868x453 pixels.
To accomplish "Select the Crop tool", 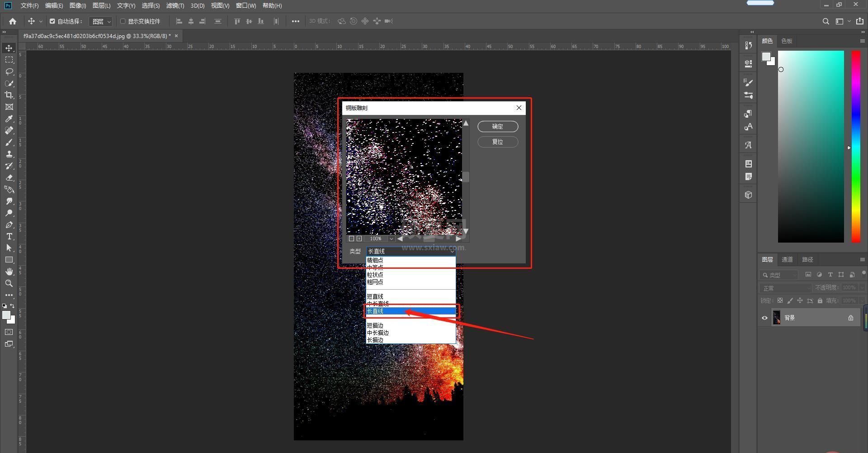I will pyautogui.click(x=9, y=95).
